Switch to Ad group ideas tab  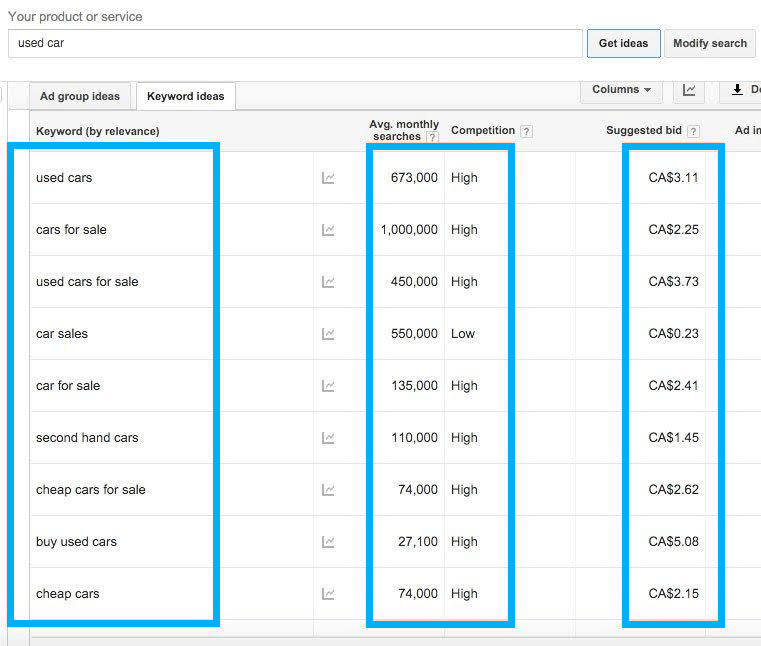(x=80, y=96)
